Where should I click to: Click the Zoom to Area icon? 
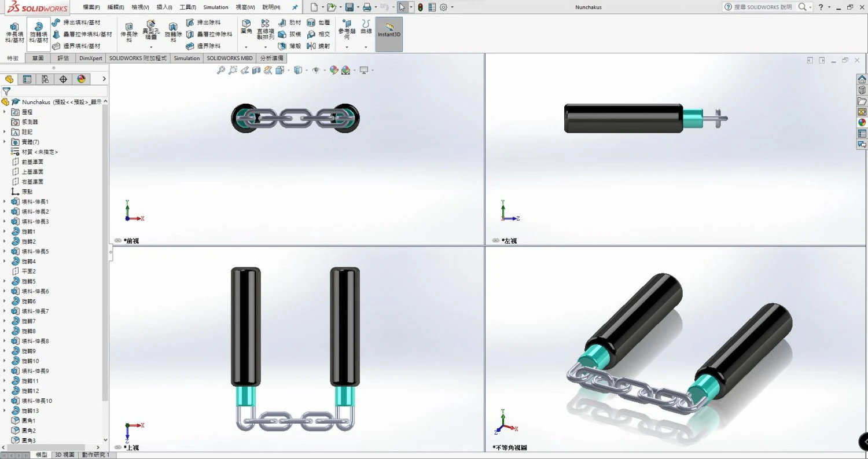pos(233,70)
